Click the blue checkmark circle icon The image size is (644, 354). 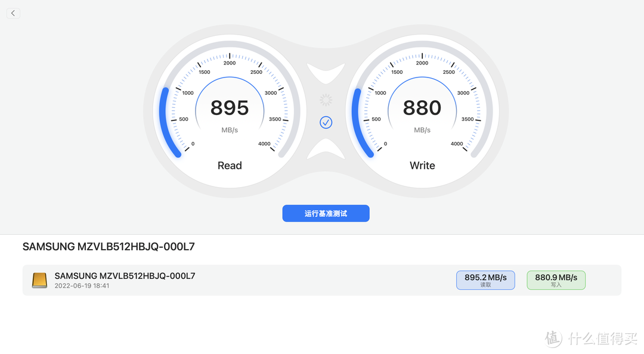[326, 123]
